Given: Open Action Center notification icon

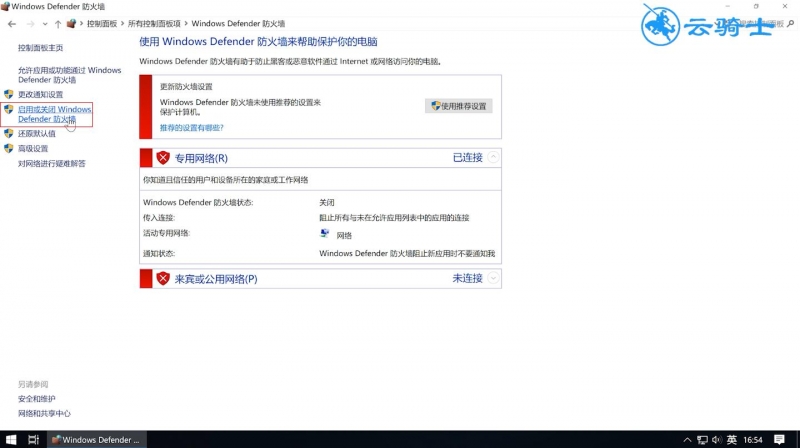Looking at the screenshot, I should pyautogui.click(x=779, y=439).
